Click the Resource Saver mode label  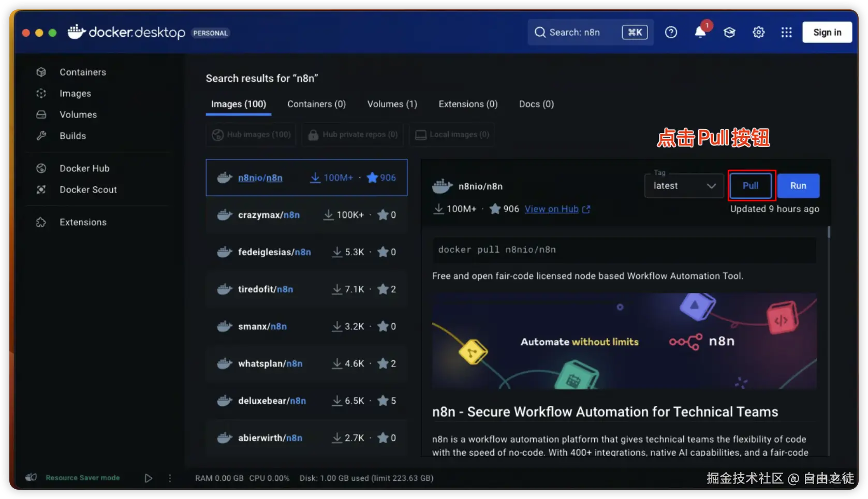[x=83, y=478]
